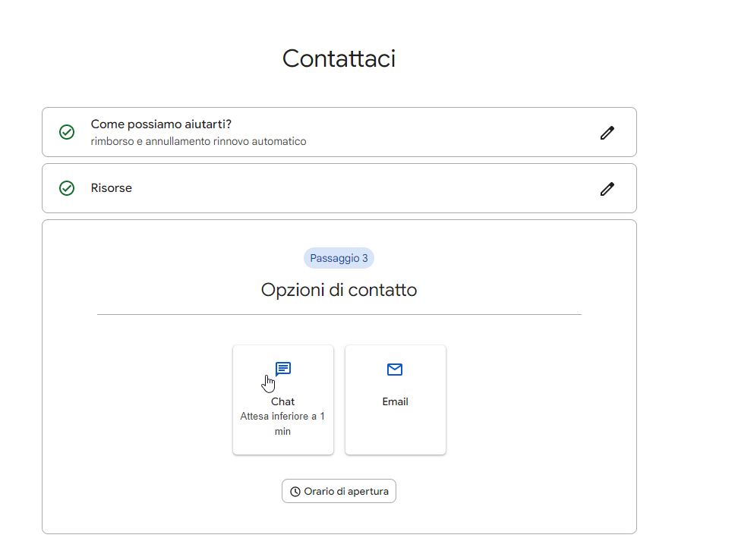Click 'Attesa inferiore a 1 min' wait text
This screenshot has width=738, height=560.
[282, 423]
